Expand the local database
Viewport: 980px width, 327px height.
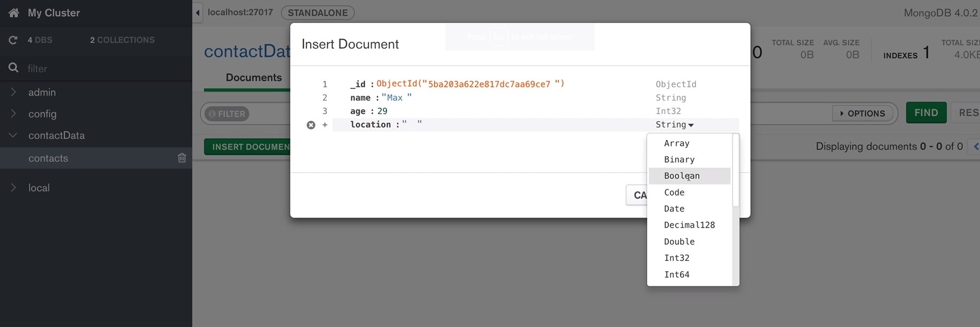point(14,188)
